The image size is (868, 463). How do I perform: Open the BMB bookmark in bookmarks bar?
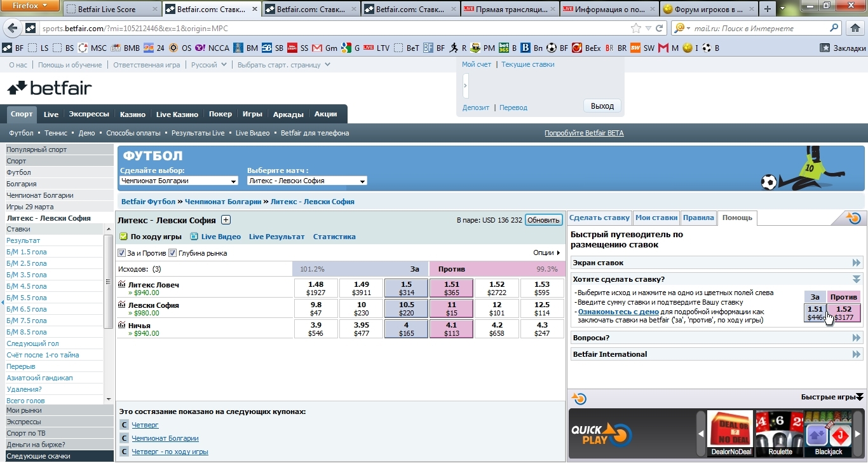click(x=125, y=48)
